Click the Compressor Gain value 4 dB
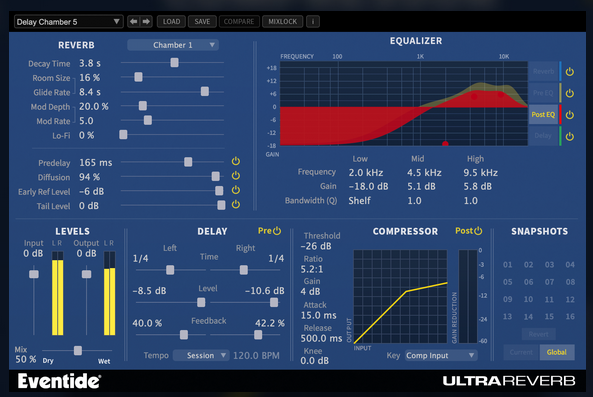 pyautogui.click(x=310, y=292)
